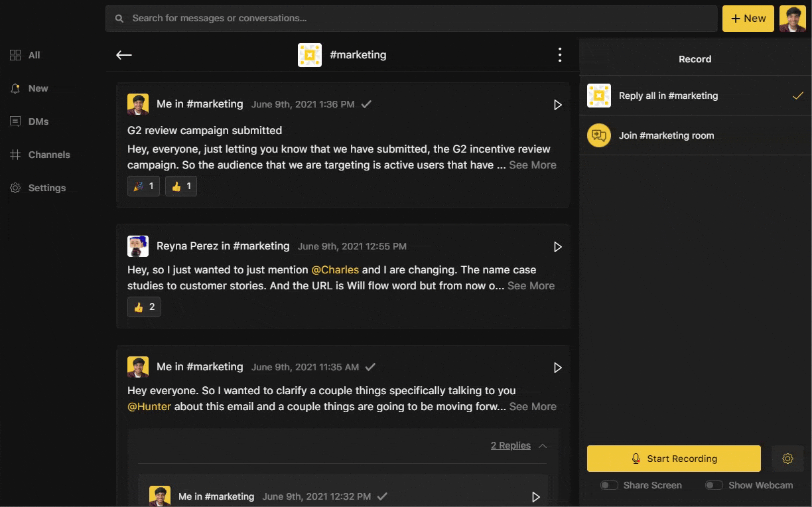812x507 pixels.
Task: Click the Record panel heading
Action: point(695,59)
